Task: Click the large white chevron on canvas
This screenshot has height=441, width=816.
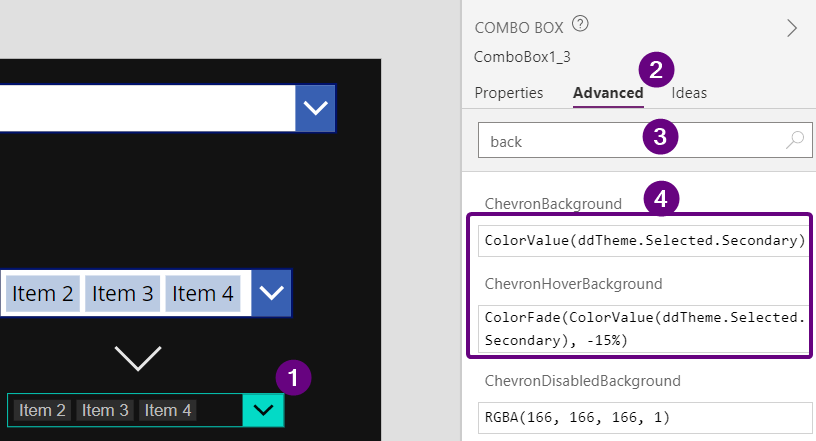Action: (138, 357)
